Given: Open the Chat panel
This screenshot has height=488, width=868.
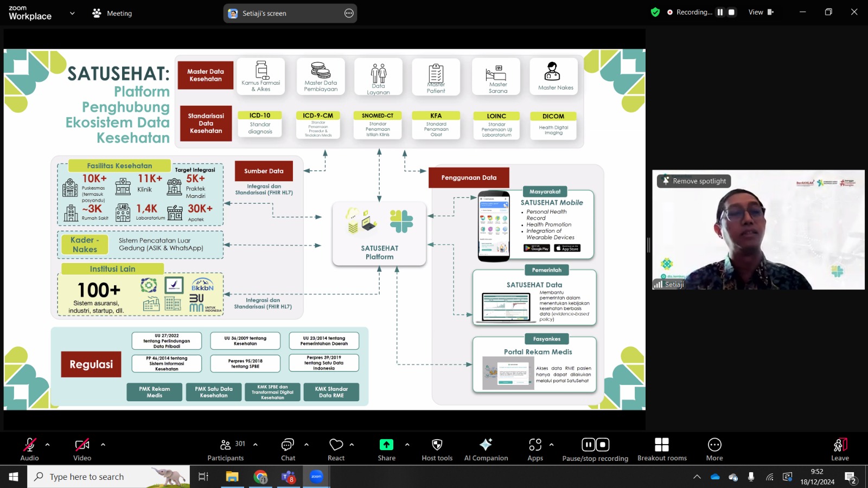Looking at the screenshot, I should 288,445.
